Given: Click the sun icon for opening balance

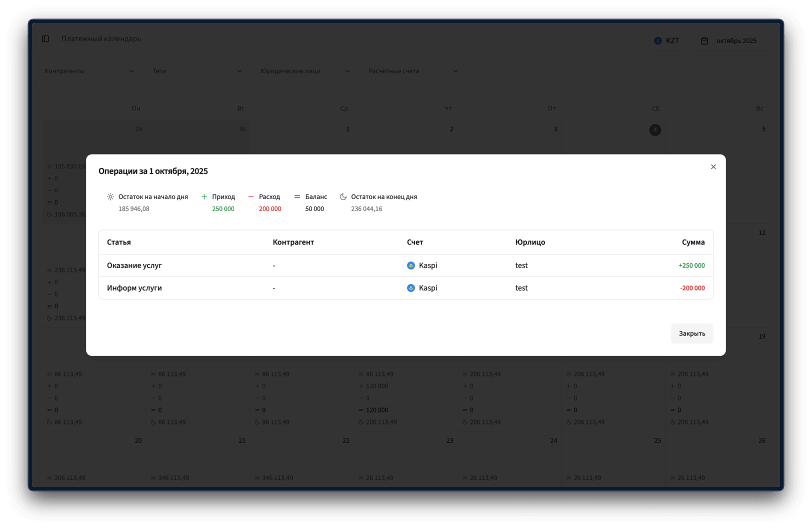Looking at the screenshot, I should click(110, 197).
